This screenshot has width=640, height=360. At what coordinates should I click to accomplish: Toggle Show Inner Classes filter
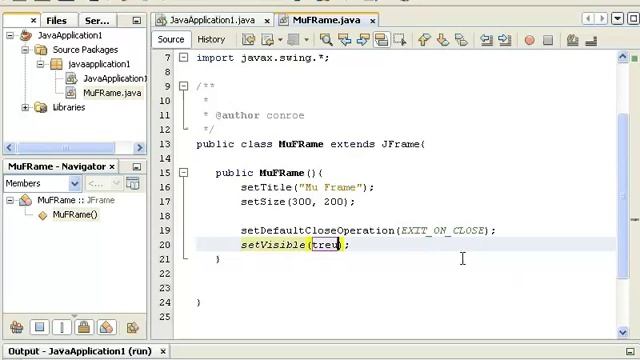[106, 327]
